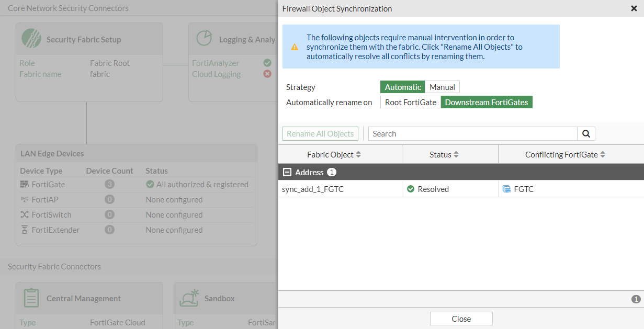The width and height of the screenshot is (644, 329).
Task: Select the Automatic strategy option
Action: point(403,87)
